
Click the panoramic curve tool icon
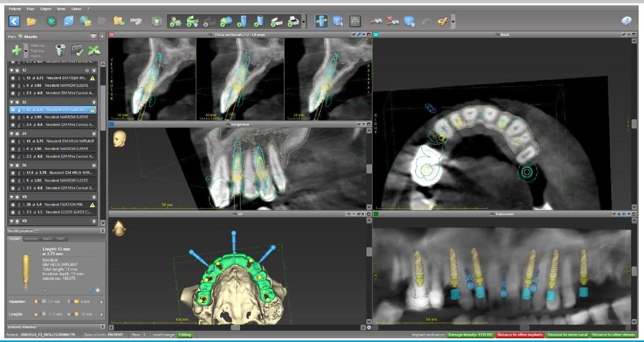point(355,21)
